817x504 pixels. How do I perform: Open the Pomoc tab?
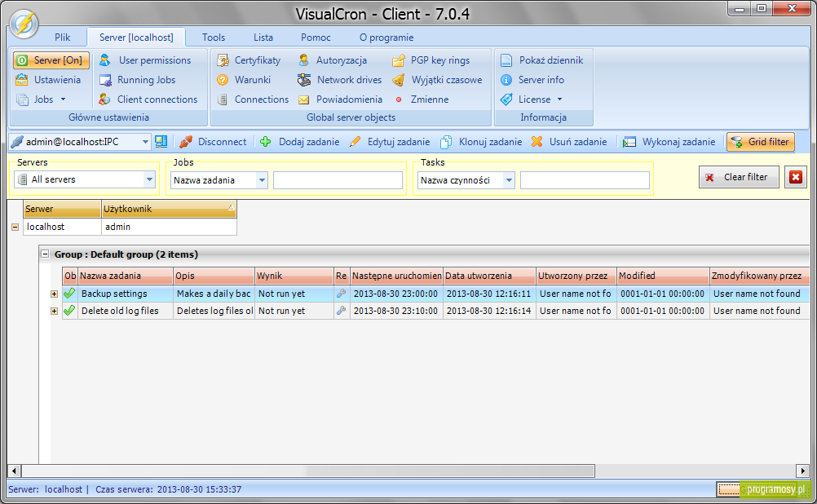pos(316,38)
